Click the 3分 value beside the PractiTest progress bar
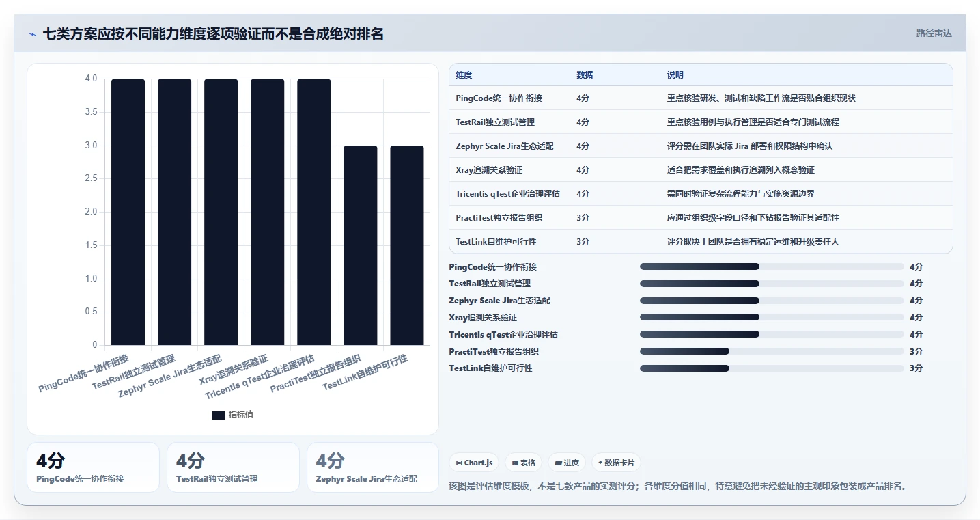 916,351
